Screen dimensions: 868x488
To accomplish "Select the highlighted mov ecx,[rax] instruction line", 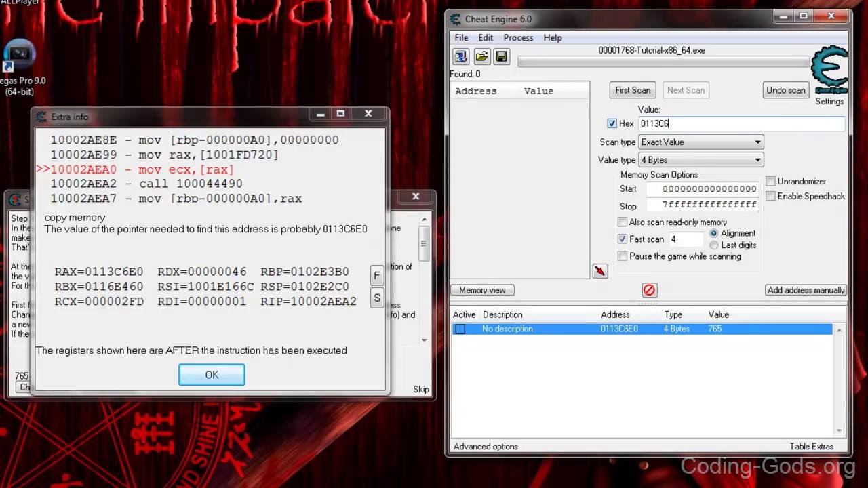I will point(136,169).
